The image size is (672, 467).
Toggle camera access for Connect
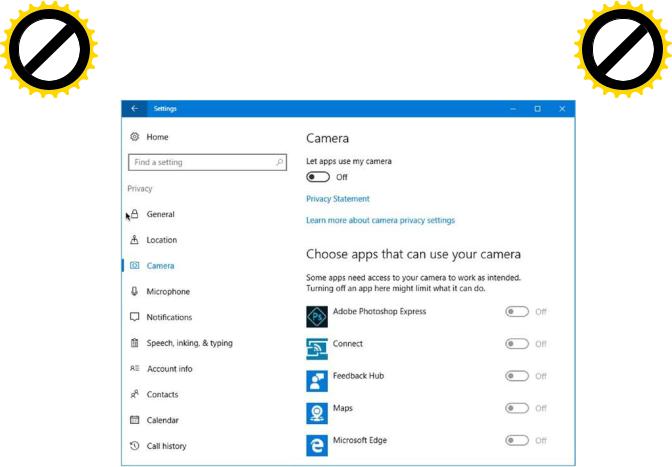pyautogui.click(x=517, y=344)
